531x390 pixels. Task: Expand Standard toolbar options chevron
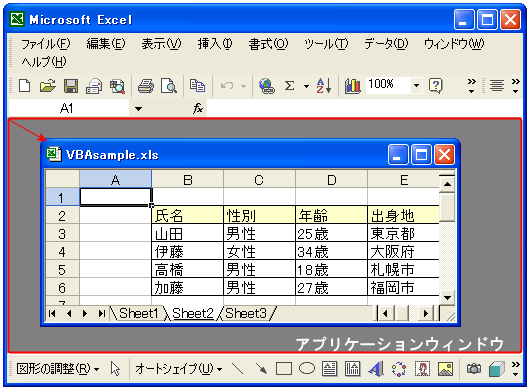[x=471, y=86]
